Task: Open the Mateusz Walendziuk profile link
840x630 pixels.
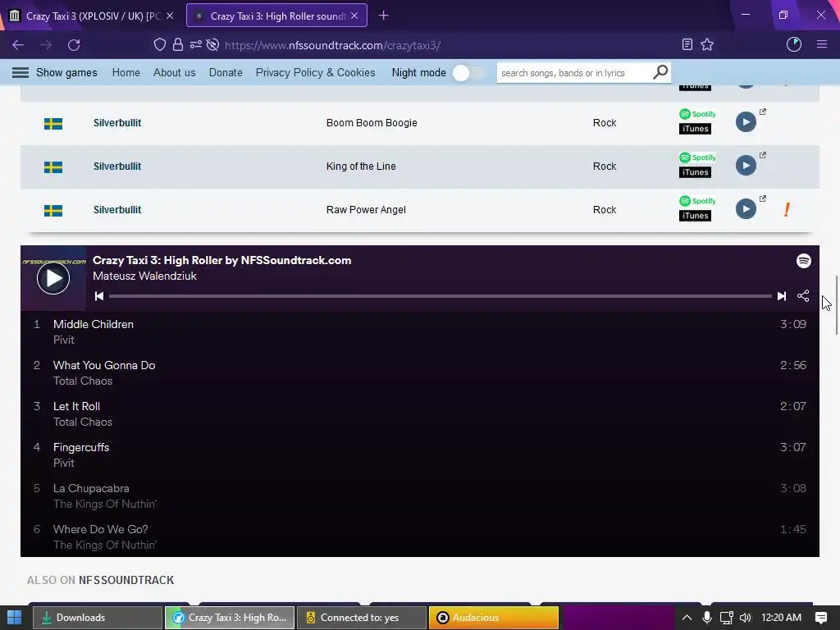Action: pos(144,276)
